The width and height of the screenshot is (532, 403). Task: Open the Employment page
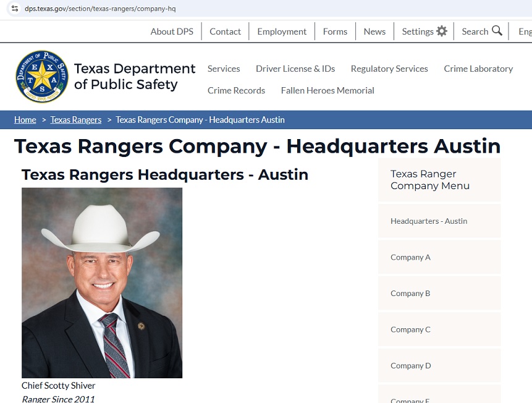(x=281, y=31)
